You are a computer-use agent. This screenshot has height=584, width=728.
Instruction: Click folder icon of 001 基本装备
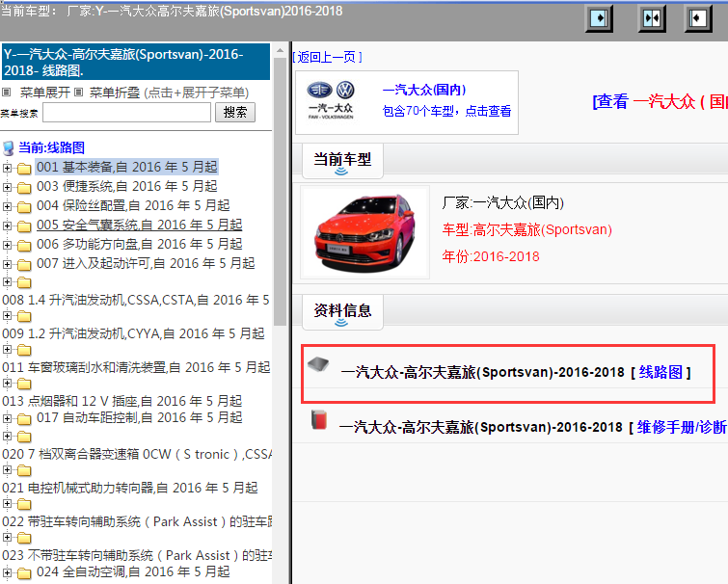tap(24, 168)
